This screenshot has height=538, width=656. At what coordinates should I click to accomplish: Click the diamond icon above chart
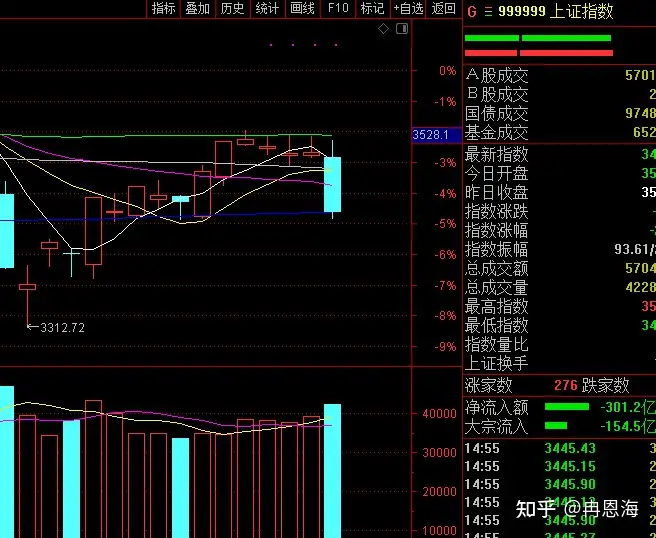click(x=383, y=29)
